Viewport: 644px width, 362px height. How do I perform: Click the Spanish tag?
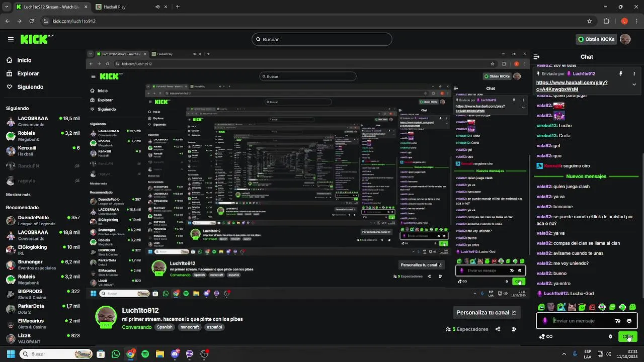point(165,327)
